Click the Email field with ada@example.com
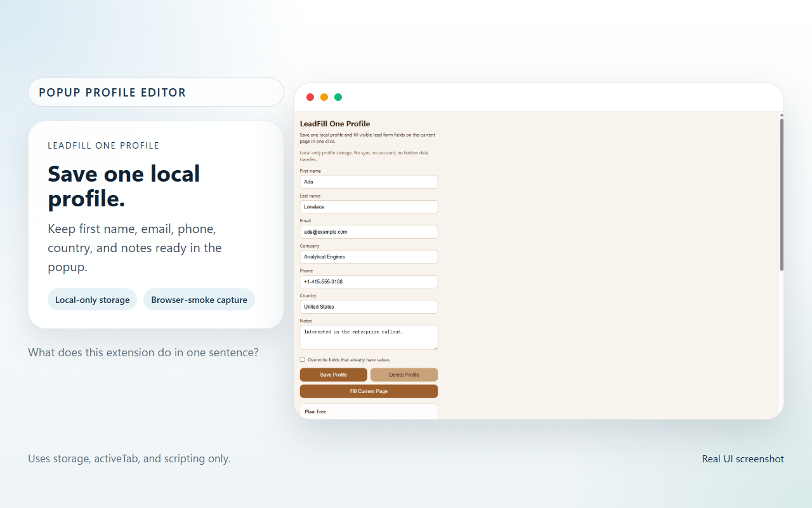812x508 pixels. point(369,232)
